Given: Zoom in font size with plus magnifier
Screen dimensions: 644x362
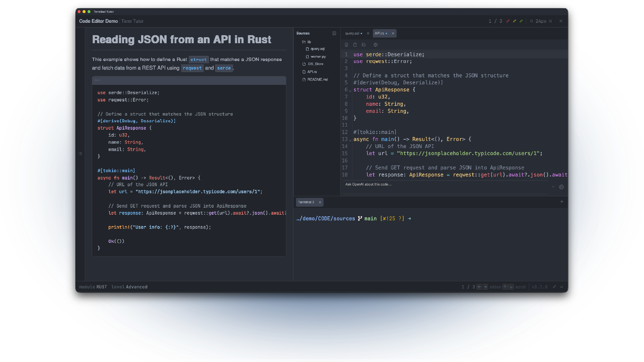Looking at the screenshot, I should 550,21.
